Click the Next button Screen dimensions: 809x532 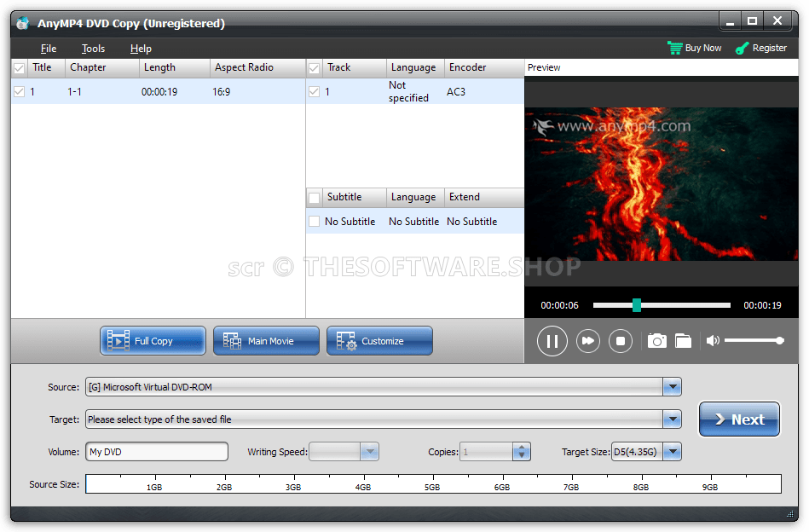739,419
